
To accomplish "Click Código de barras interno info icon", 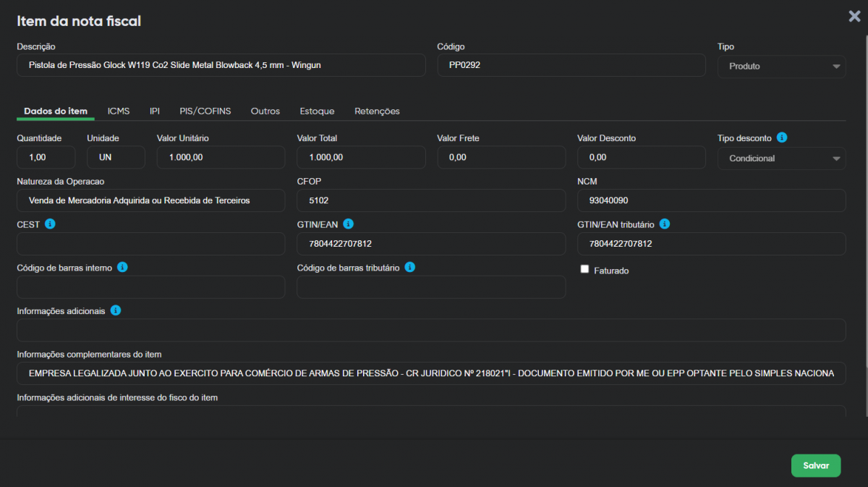I will 122,267.
